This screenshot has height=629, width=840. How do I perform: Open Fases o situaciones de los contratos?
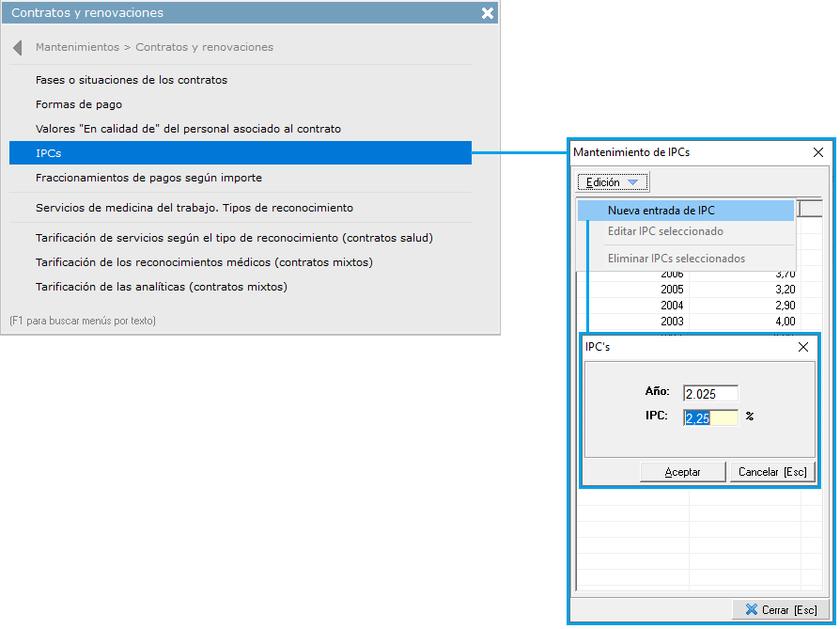point(132,80)
